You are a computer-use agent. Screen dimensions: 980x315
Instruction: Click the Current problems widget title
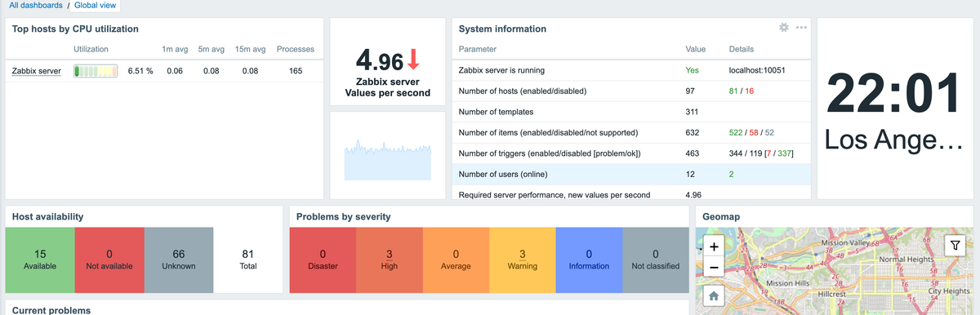tap(51, 310)
